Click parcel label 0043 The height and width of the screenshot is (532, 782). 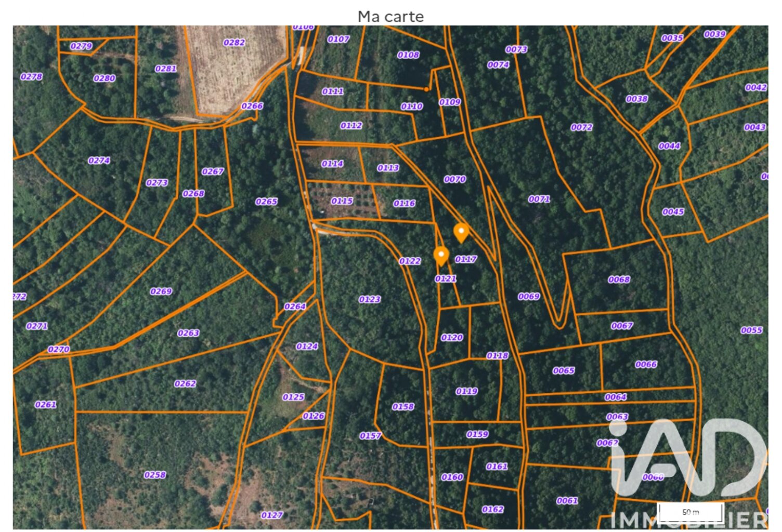pyautogui.click(x=754, y=127)
